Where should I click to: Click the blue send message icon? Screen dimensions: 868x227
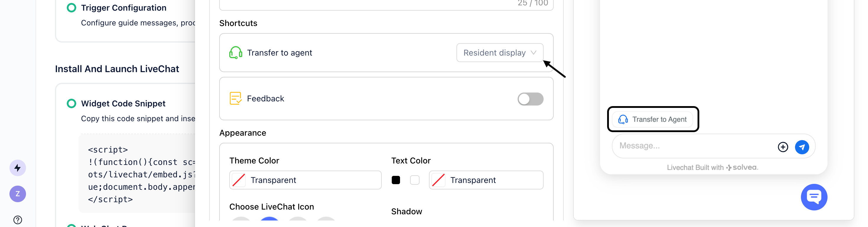tap(802, 147)
